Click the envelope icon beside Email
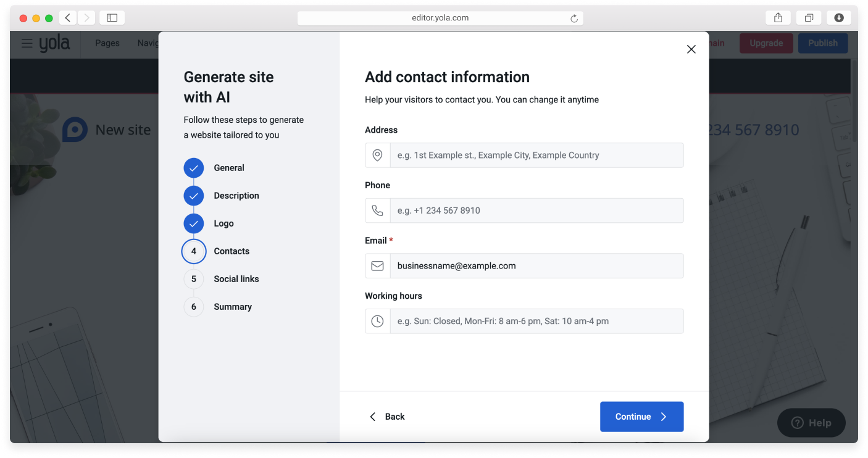The width and height of the screenshot is (868, 458). click(x=377, y=266)
